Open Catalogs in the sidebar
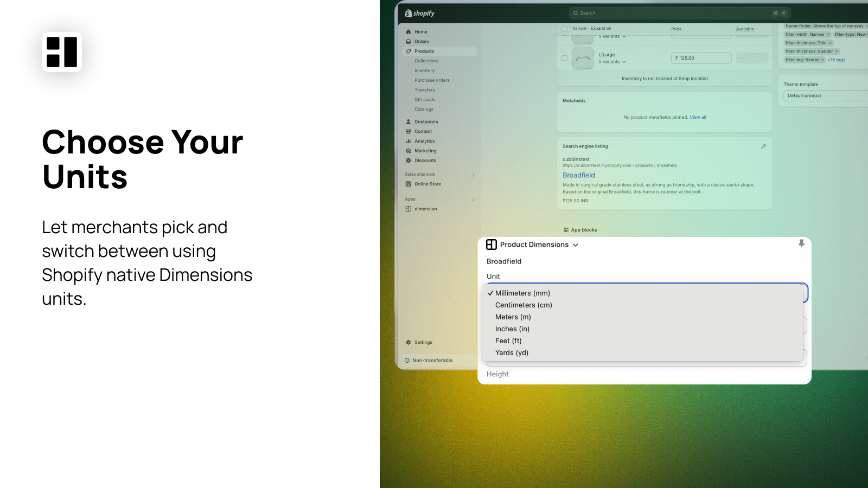The image size is (868, 488). 424,110
